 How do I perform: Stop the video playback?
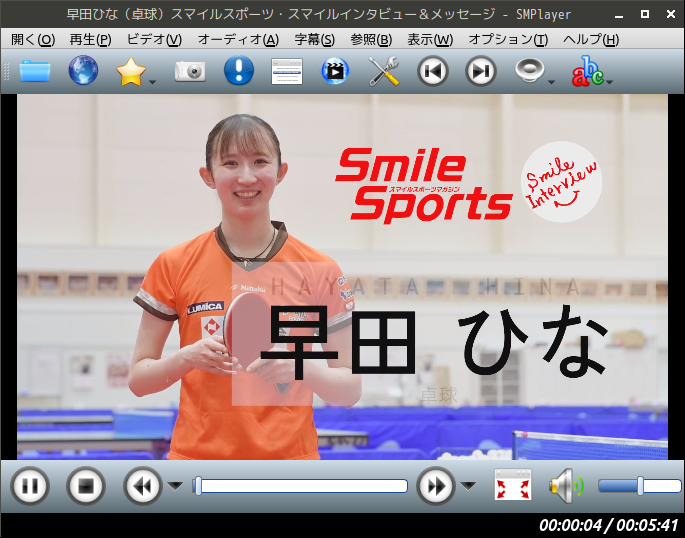(x=86, y=486)
